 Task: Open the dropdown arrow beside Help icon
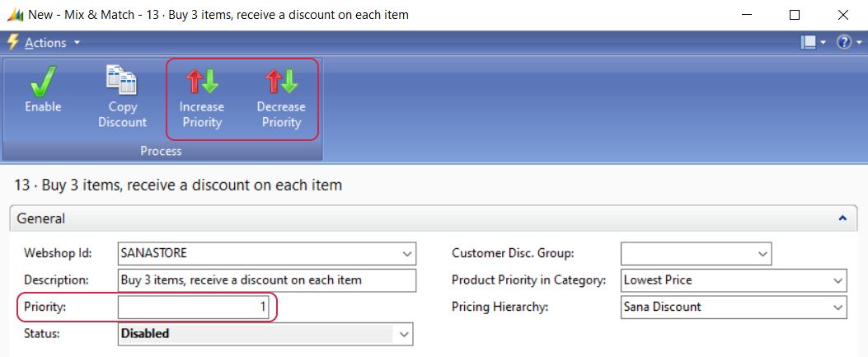856,43
